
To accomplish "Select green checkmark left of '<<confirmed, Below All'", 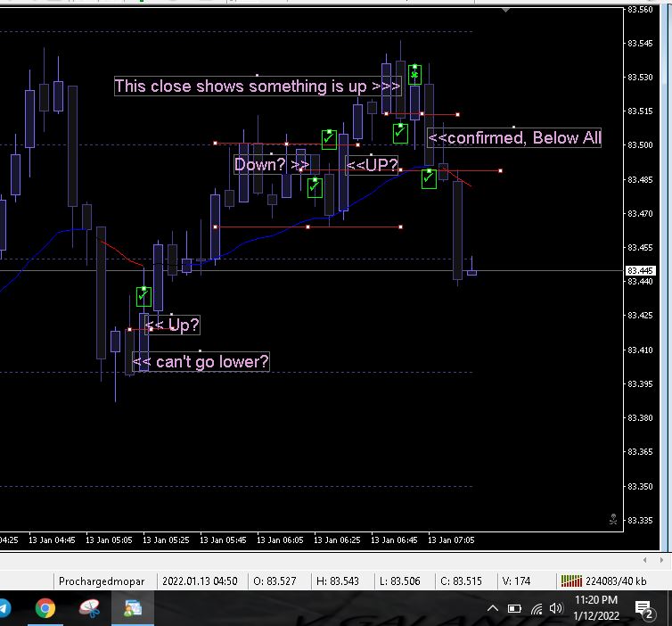I will point(400,134).
